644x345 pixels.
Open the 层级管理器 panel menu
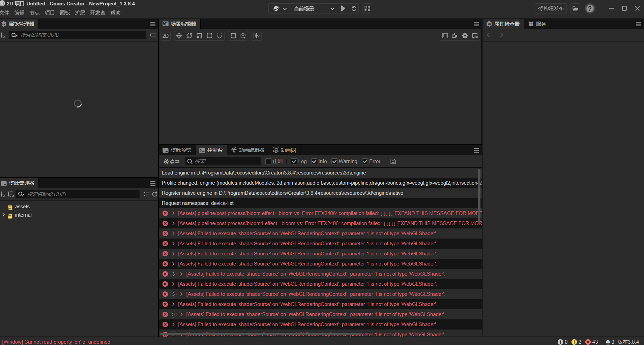[153, 24]
